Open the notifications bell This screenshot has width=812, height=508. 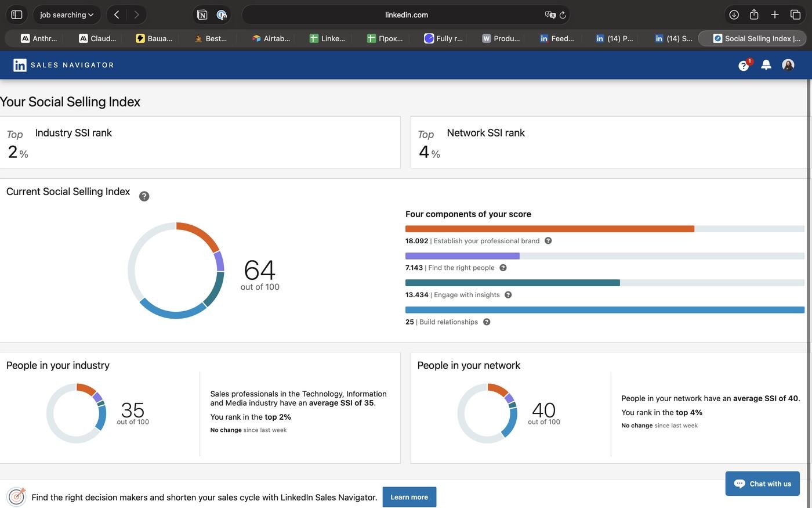(766, 65)
